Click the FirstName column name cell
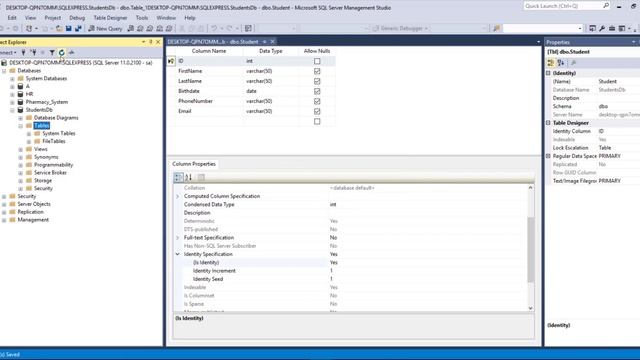The height and width of the screenshot is (360, 640). 209,71
